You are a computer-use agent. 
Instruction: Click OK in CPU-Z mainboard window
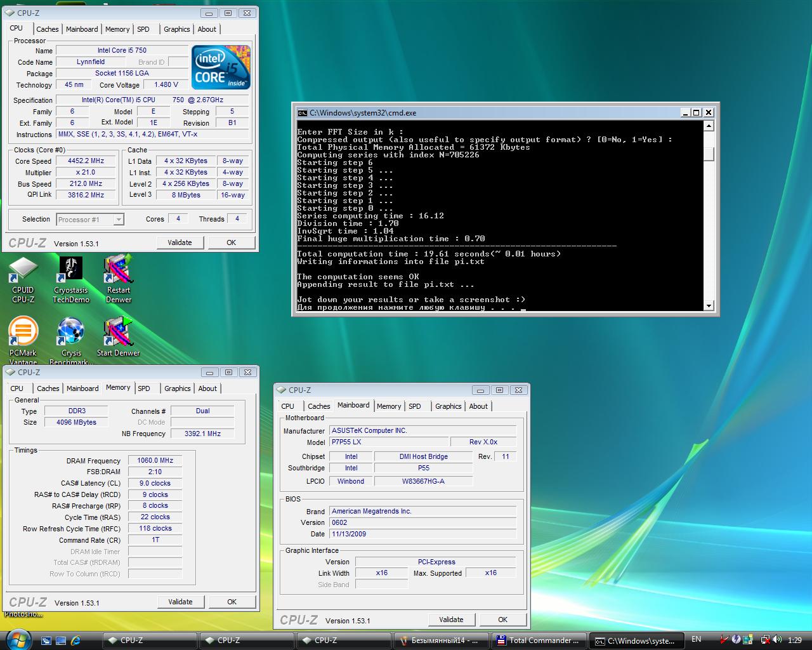[503, 620]
